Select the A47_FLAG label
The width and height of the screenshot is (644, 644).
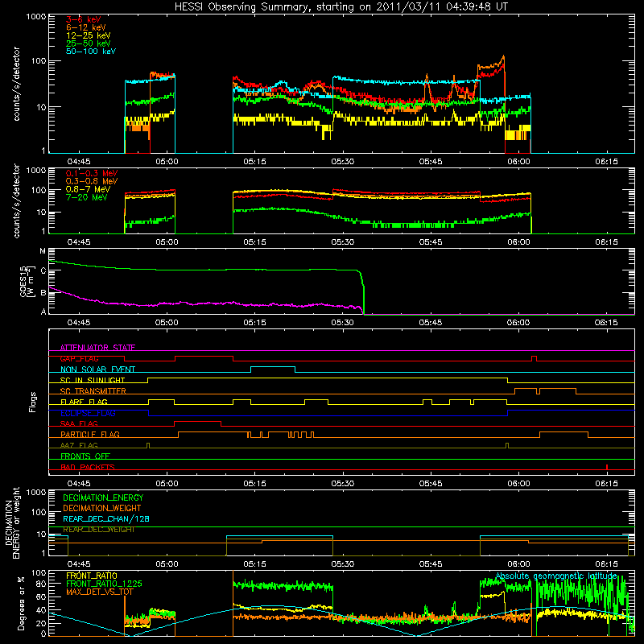click(x=79, y=445)
